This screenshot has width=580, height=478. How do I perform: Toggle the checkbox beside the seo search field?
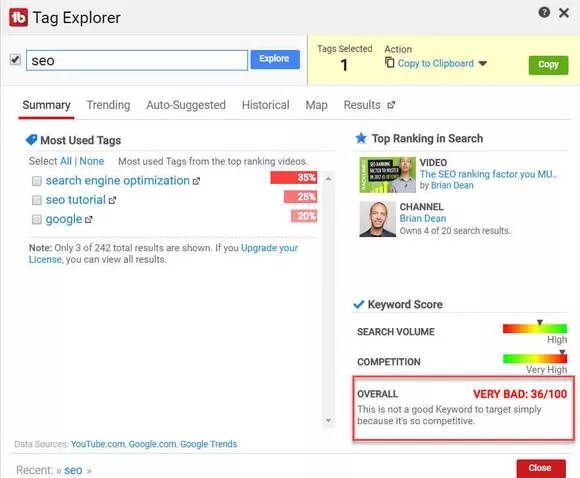pyautogui.click(x=15, y=60)
